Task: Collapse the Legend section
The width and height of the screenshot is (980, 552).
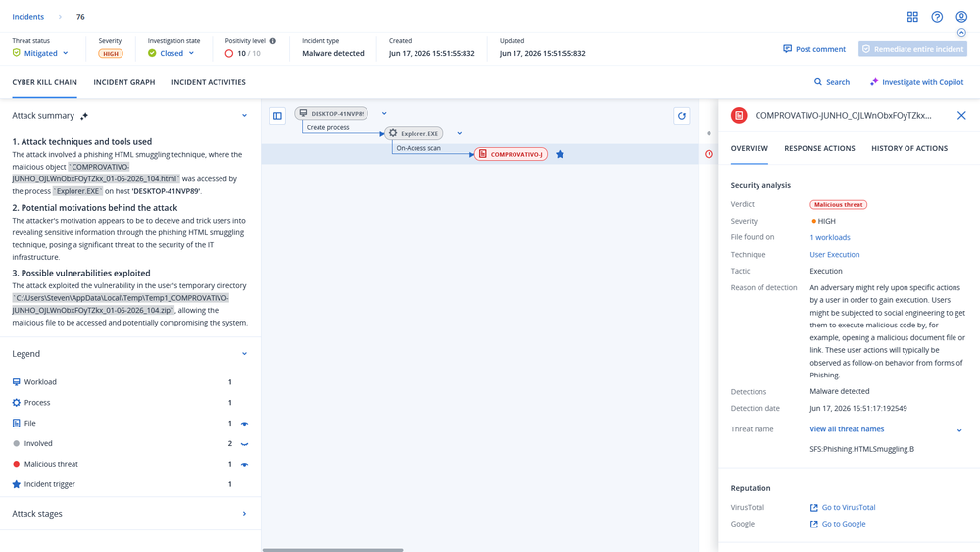Action: pyautogui.click(x=244, y=354)
